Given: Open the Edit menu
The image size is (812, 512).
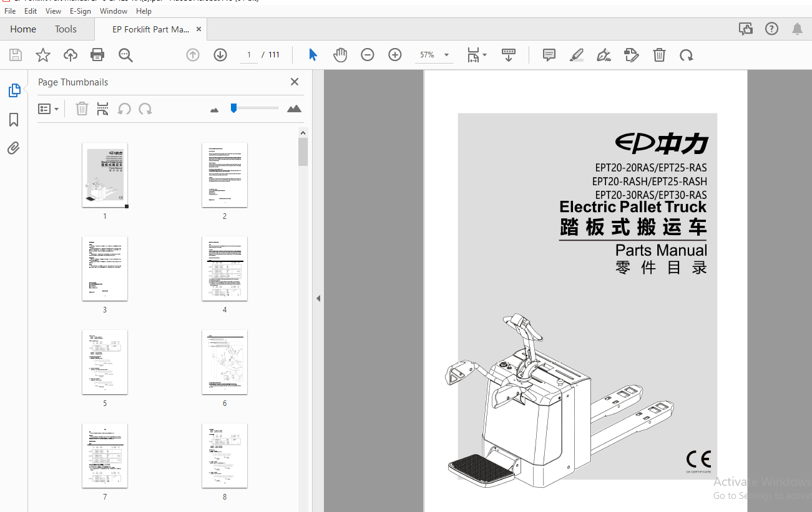Looking at the screenshot, I should coord(30,11).
